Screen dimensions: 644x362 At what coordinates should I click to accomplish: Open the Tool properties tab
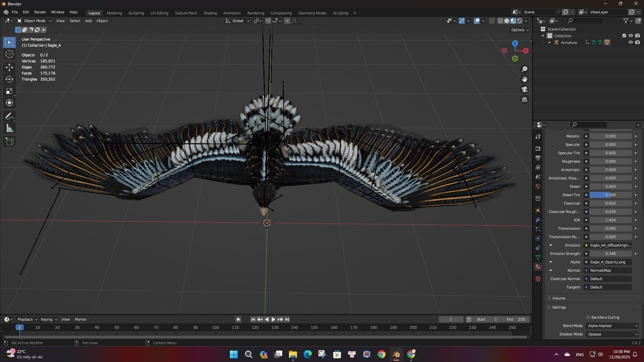(538, 137)
